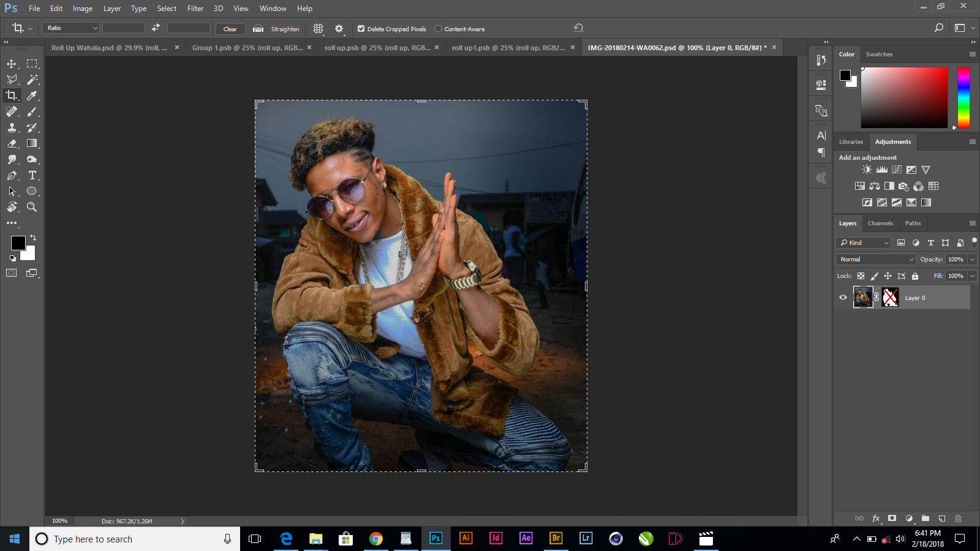Click the zoom percentage field in the status bar
This screenshot has width=980, height=551.
59,521
